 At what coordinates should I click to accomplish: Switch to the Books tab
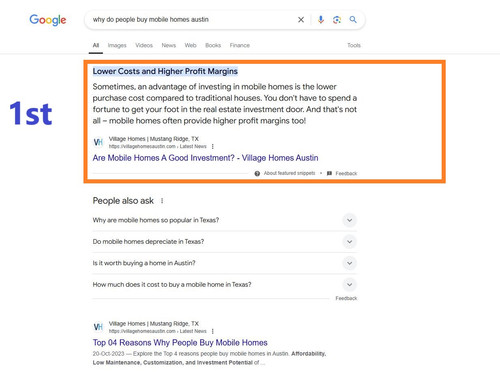click(x=213, y=45)
